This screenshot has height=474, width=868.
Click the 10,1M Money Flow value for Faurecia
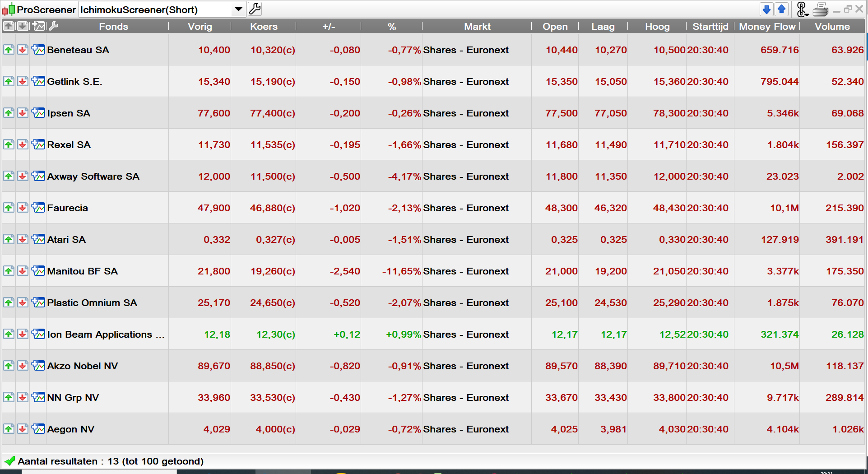coord(784,208)
